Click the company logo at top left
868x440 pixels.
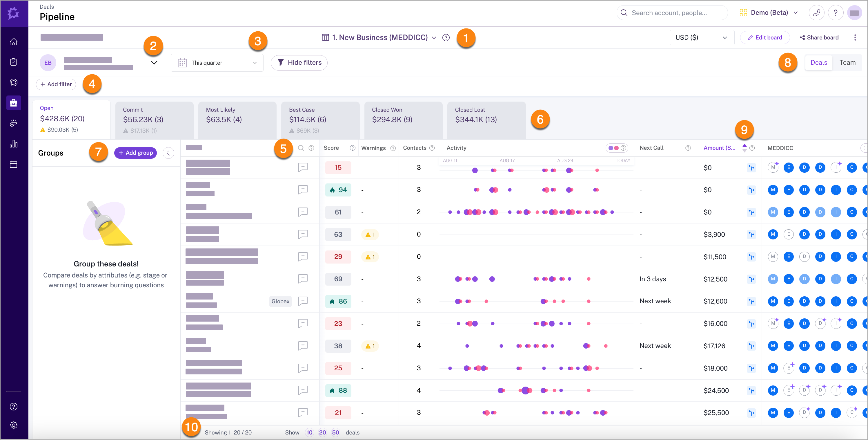[13, 13]
